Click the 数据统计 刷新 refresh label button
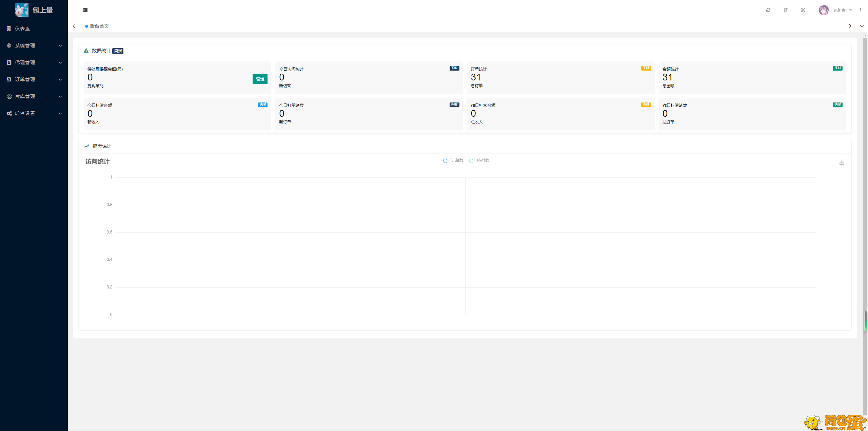The image size is (868, 431). click(118, 51)
